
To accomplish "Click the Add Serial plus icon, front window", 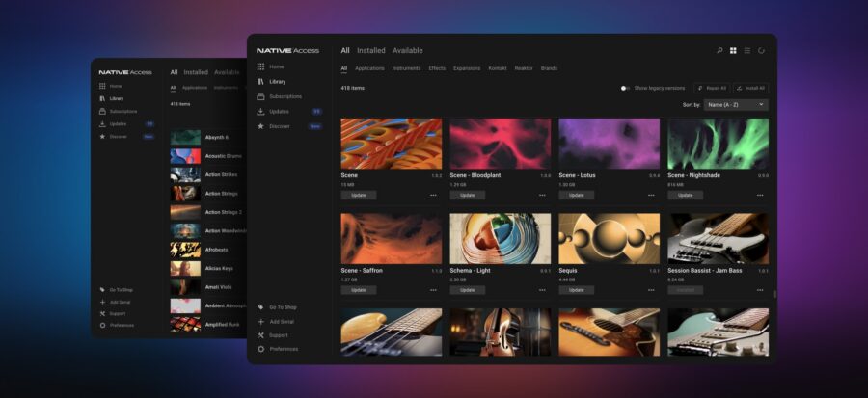I will coord(260,321).
